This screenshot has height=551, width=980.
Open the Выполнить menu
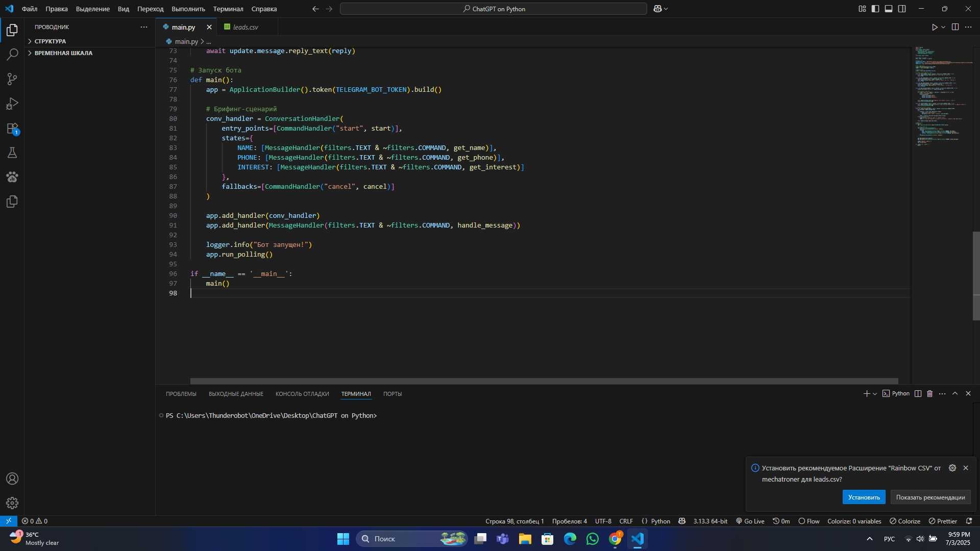(188, 9)
